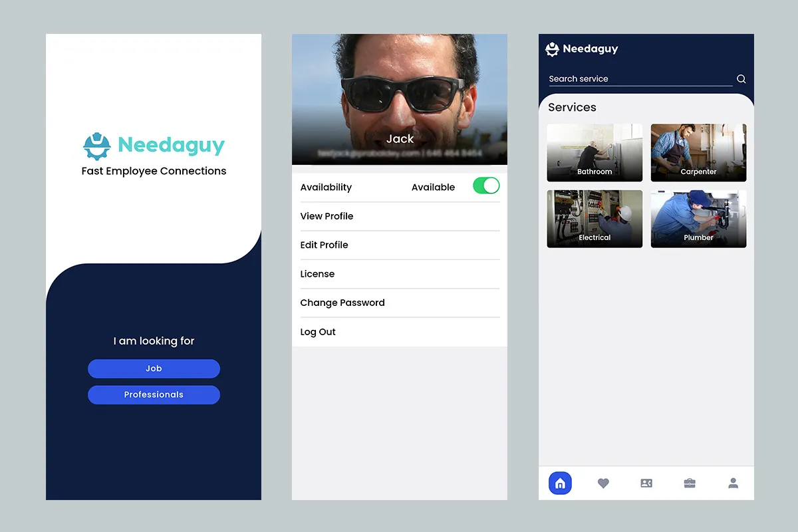Tap the Home icon in bottom navigation
The image size is (798, 532).
(x=560, y=483)
